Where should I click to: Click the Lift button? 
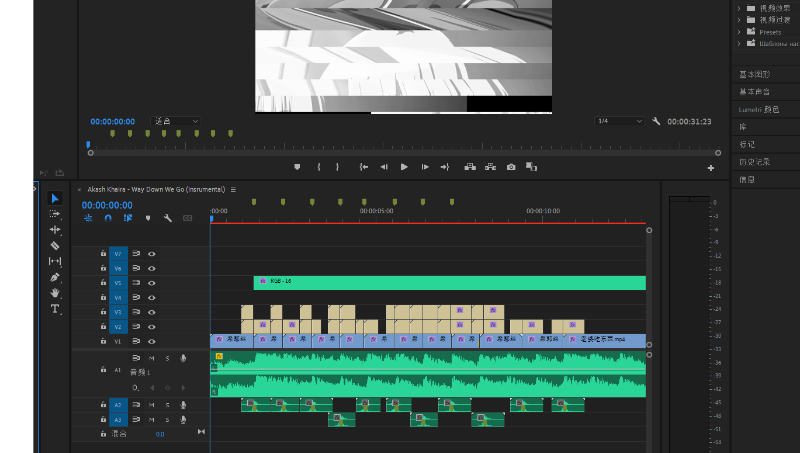tap(470, 167)
